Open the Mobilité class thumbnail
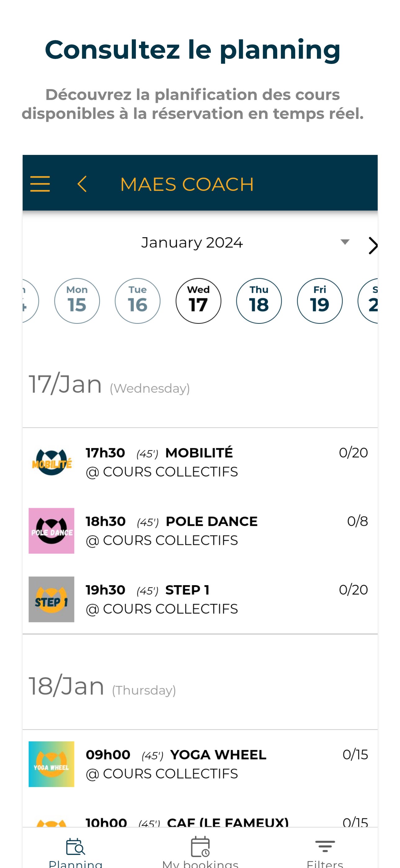400x868 pixels. (51, 462)
